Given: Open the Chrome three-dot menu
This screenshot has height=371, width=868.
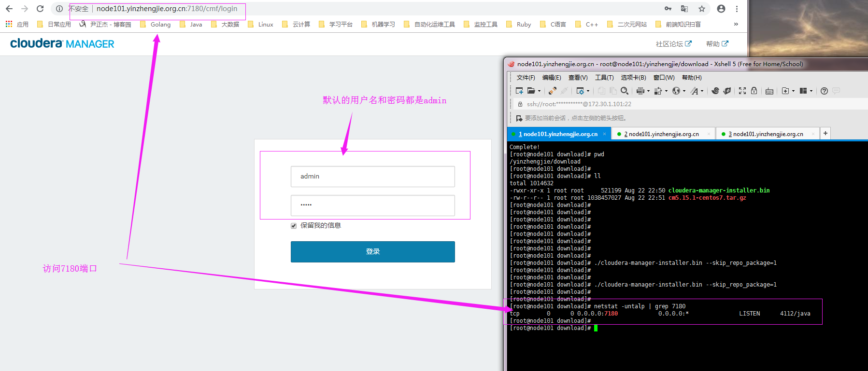Looking at the screenshot, I should click(737, 9).
